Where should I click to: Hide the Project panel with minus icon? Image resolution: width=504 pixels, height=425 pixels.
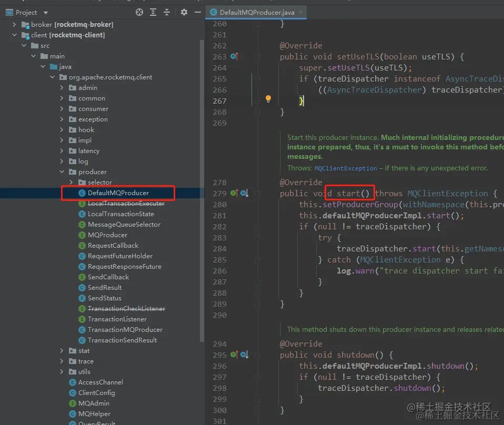tap(198, 13)
